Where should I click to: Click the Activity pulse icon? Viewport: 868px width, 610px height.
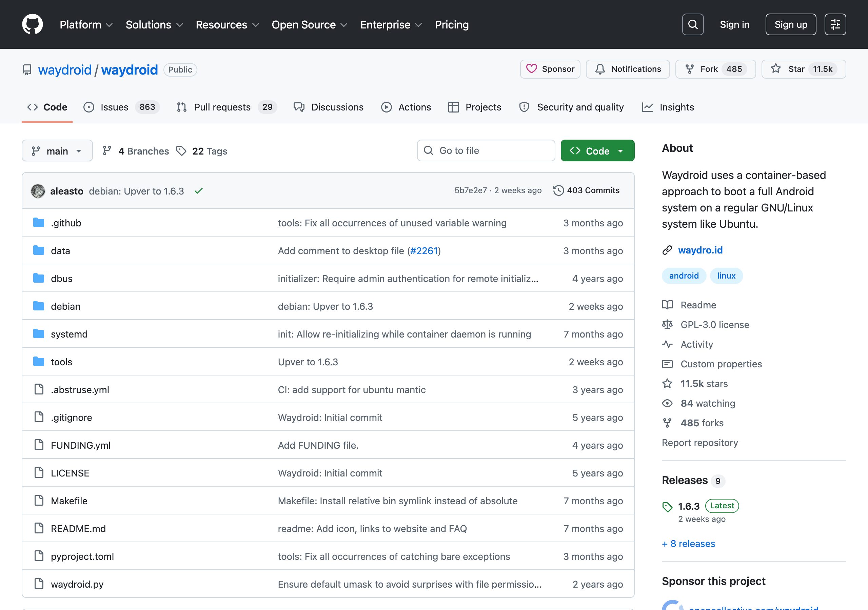coord(667,344)
